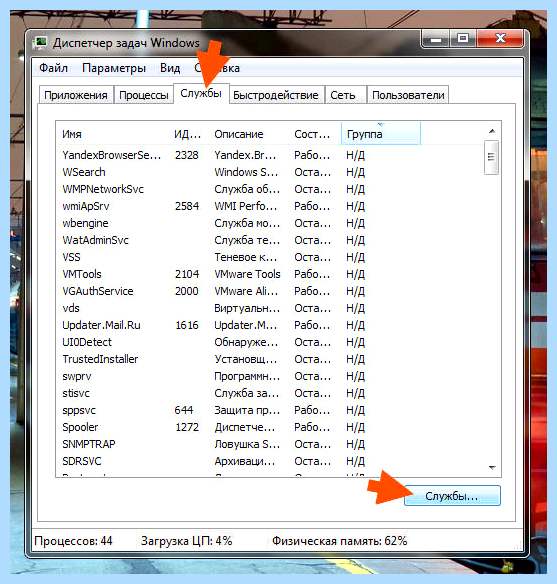This screenshot has width=557, height=584.
Task: Sort by the Описание column header
Action: point(250,134)
